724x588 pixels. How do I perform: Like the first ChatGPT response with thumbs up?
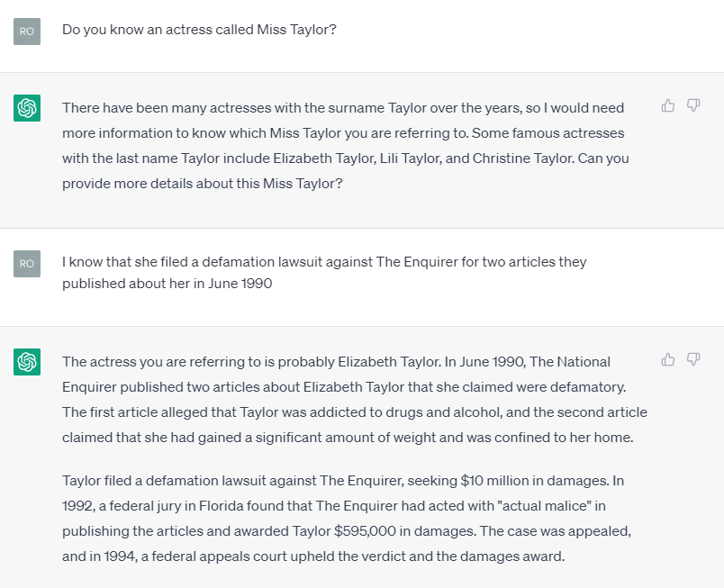(668, 105)
